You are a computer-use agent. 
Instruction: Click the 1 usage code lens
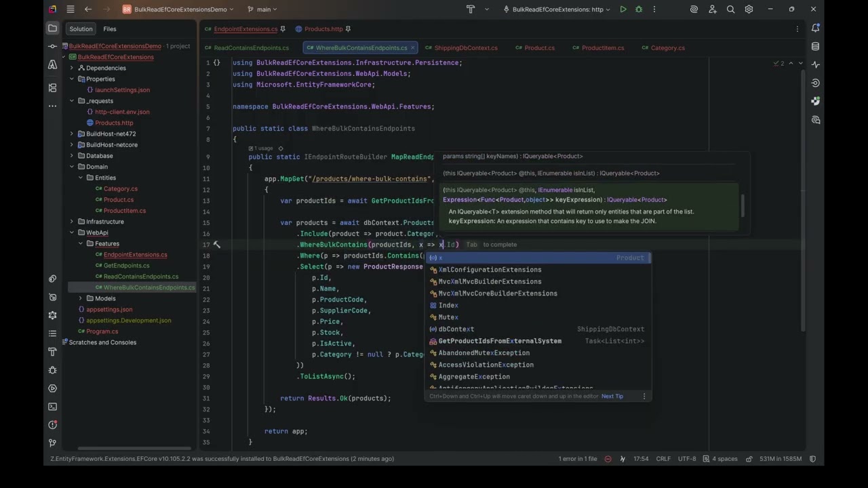pos(260,148)
